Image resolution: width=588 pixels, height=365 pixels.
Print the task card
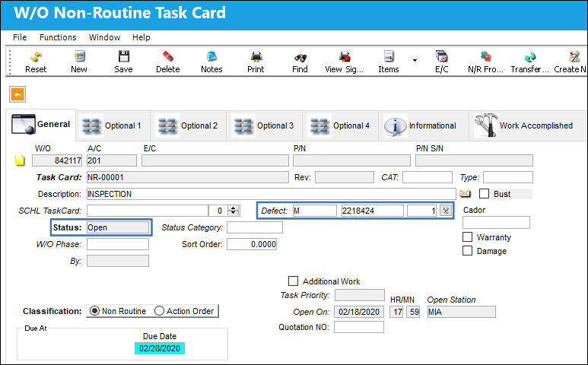(256, 62)
